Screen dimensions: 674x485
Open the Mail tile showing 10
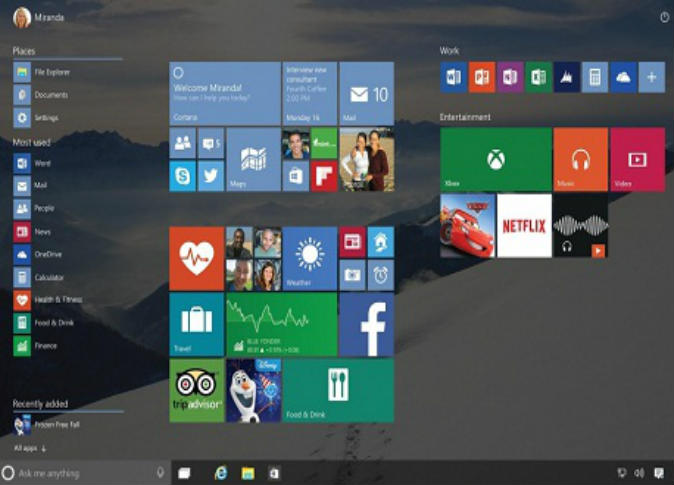(367, 93)
